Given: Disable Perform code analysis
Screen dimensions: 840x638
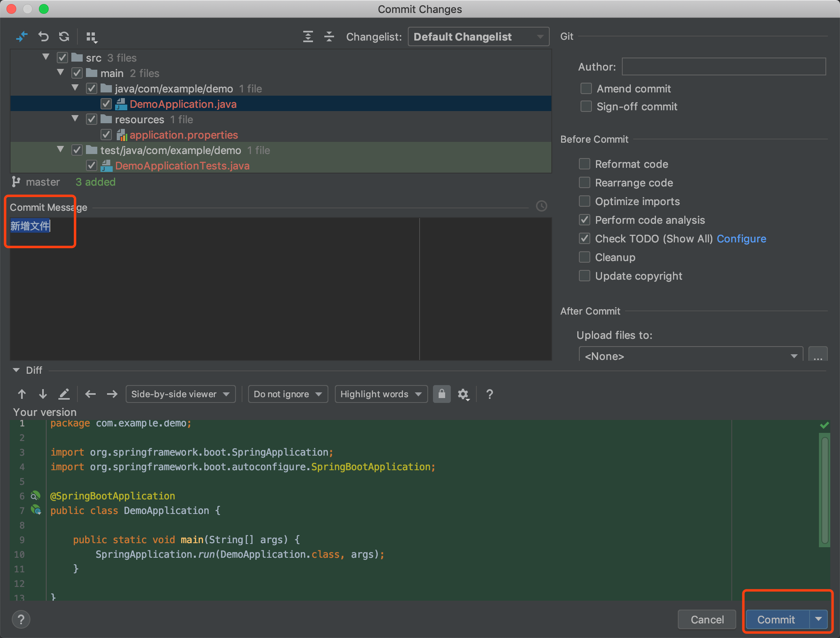Looking at the screenshot, I should (584, 220).
